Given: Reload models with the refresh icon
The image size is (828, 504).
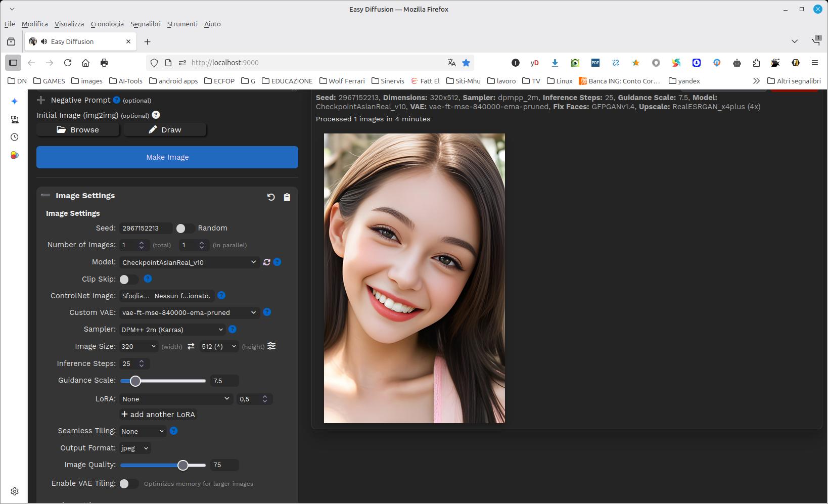Looking at the screenshot, I should 267,262.
